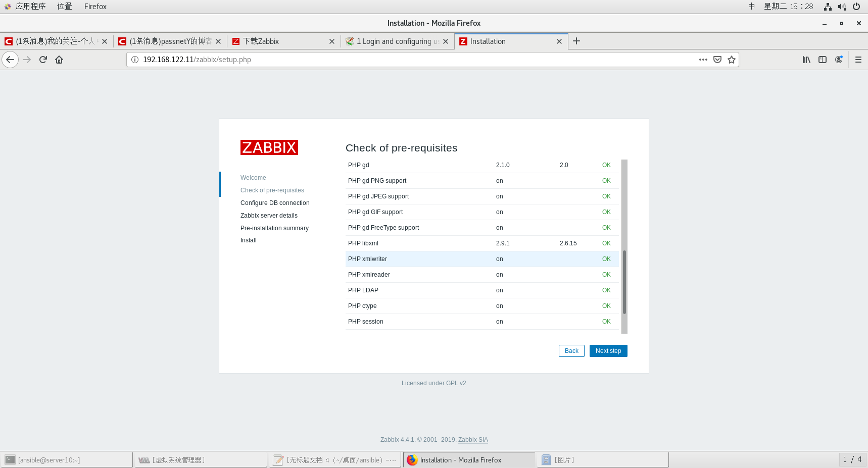Open the network status tray icon
868x468 pixels.
coord(828,7)
